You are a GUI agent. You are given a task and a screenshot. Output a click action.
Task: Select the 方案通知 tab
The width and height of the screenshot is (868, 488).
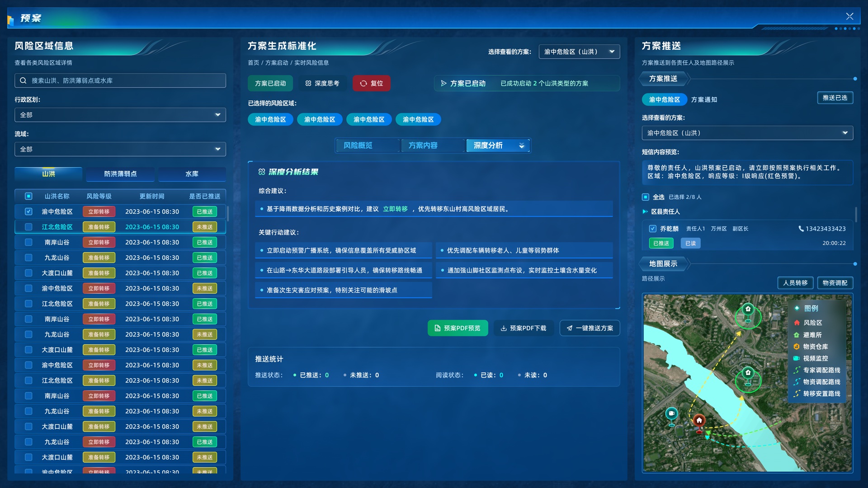click(704, 99)
